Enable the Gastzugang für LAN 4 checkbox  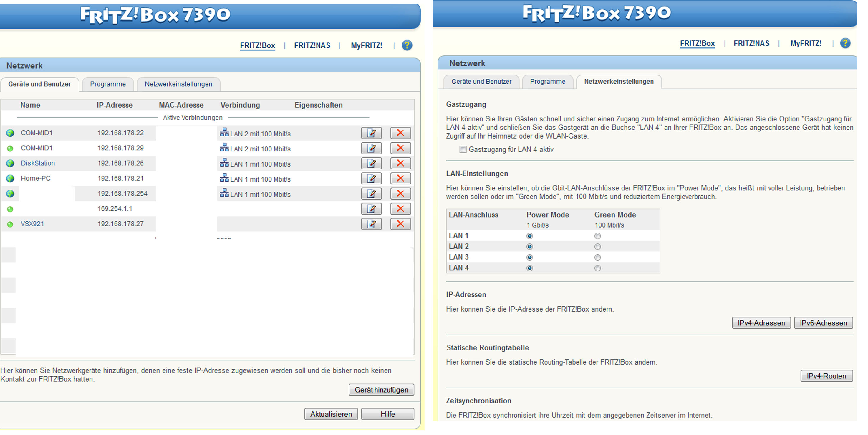click(463, 149)
